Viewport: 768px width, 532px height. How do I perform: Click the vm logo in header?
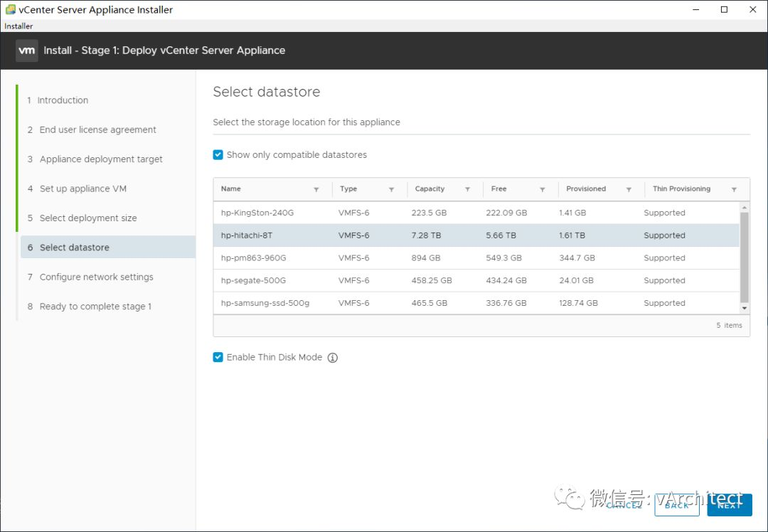(x=26, y=50)
